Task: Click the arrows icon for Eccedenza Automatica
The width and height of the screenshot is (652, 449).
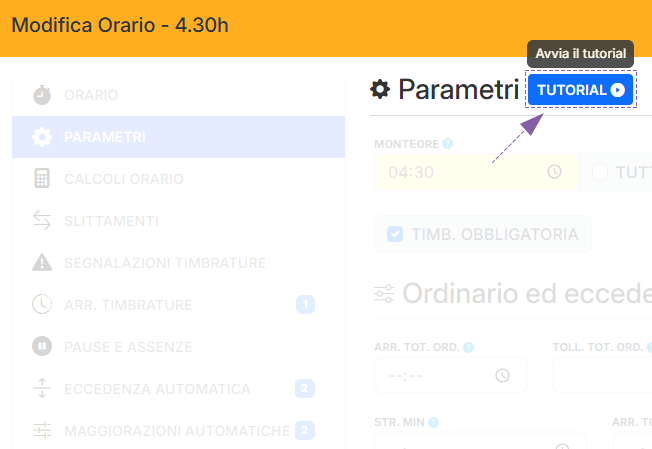Action: [42, 388]
